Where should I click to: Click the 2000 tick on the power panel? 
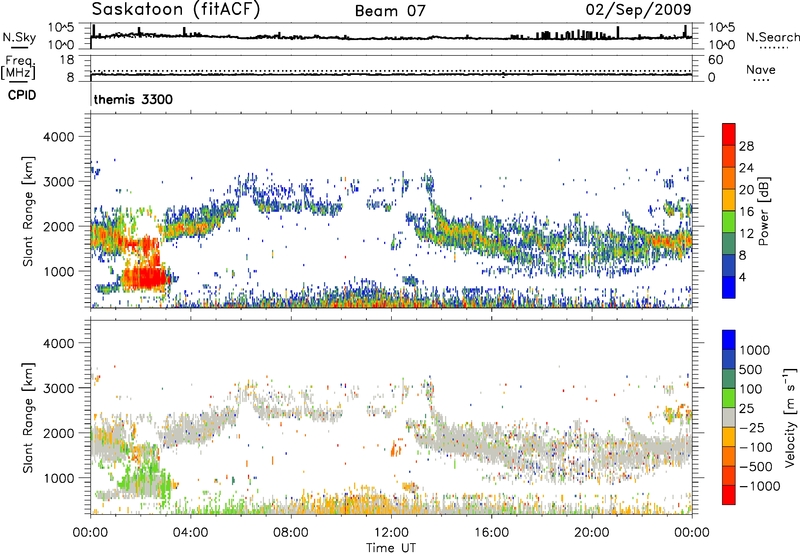pyautogui.click(x=58, y=226)
